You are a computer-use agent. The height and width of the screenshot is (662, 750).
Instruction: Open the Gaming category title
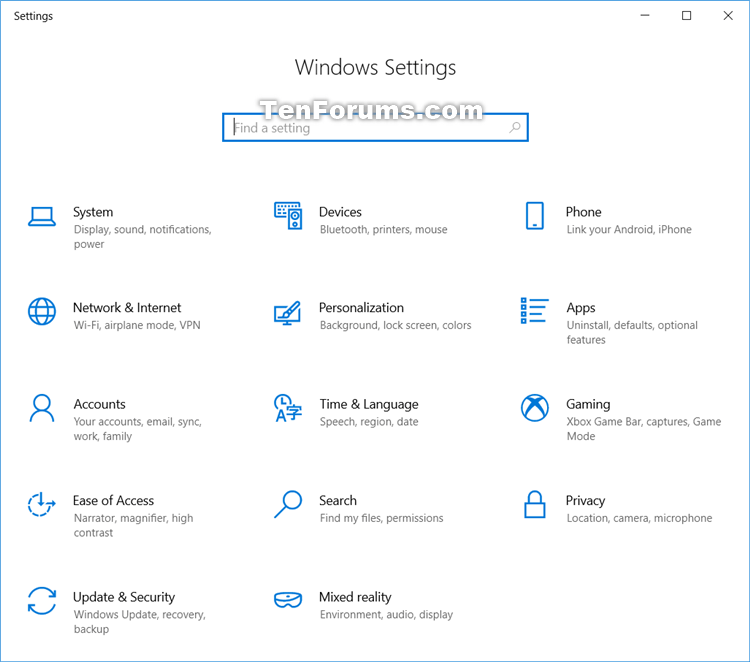(x=588, y=405)
